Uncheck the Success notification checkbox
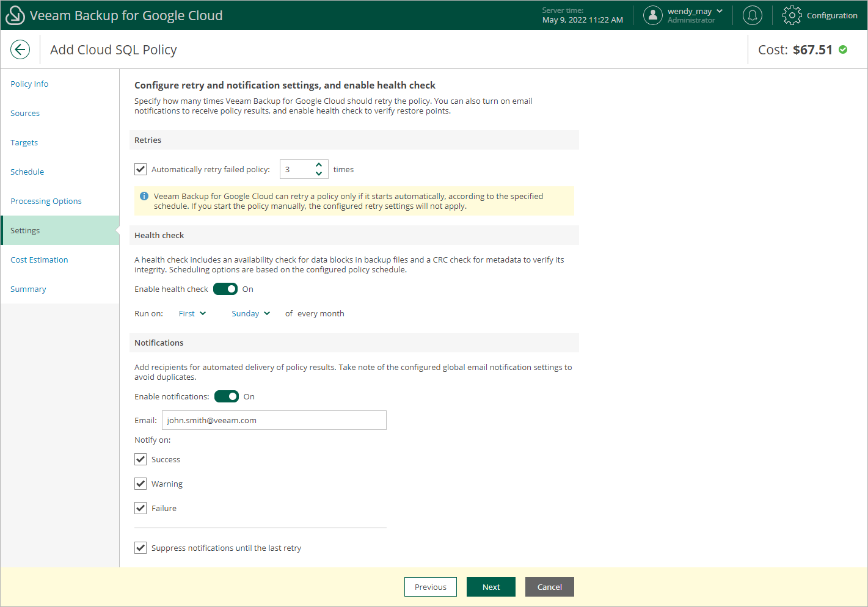This screenshot has width=868, height=607. point(140,459)
